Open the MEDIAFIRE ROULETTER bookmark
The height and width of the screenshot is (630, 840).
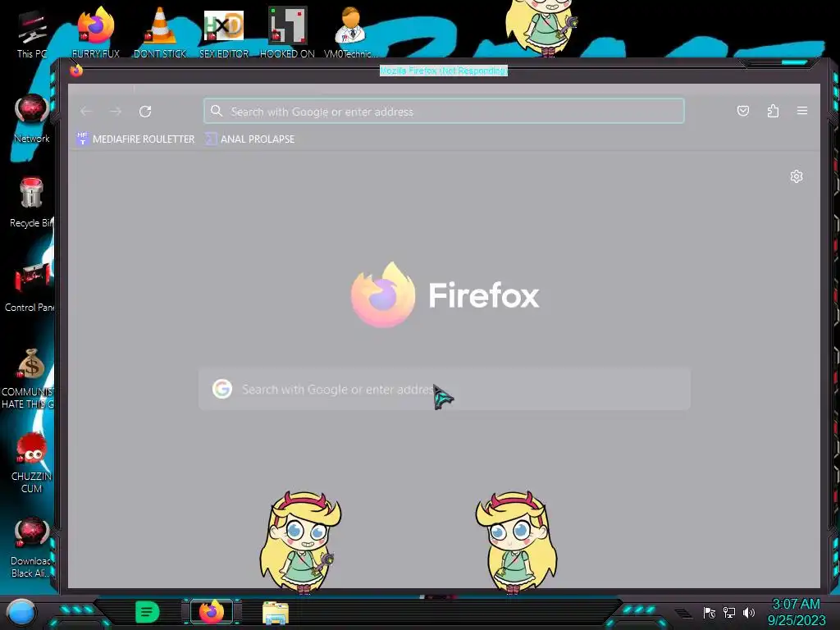(x=135, y=139)
